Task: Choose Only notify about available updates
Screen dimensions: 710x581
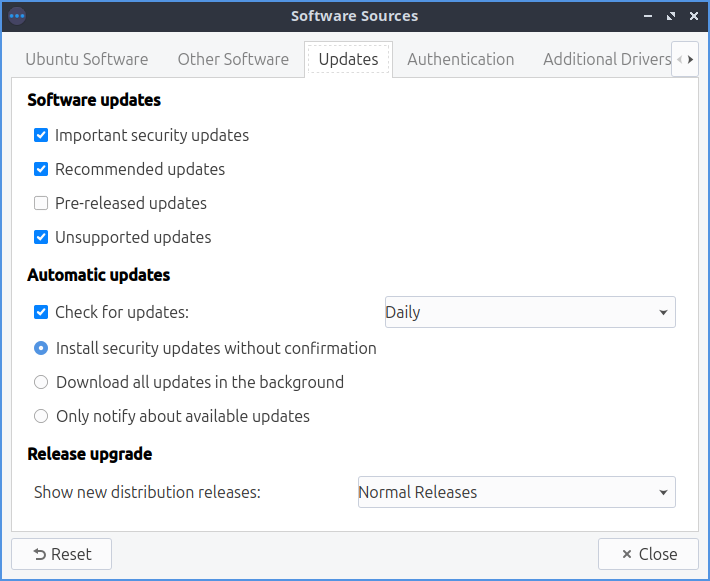Action: pyautogui.click(x=41, y=416)
